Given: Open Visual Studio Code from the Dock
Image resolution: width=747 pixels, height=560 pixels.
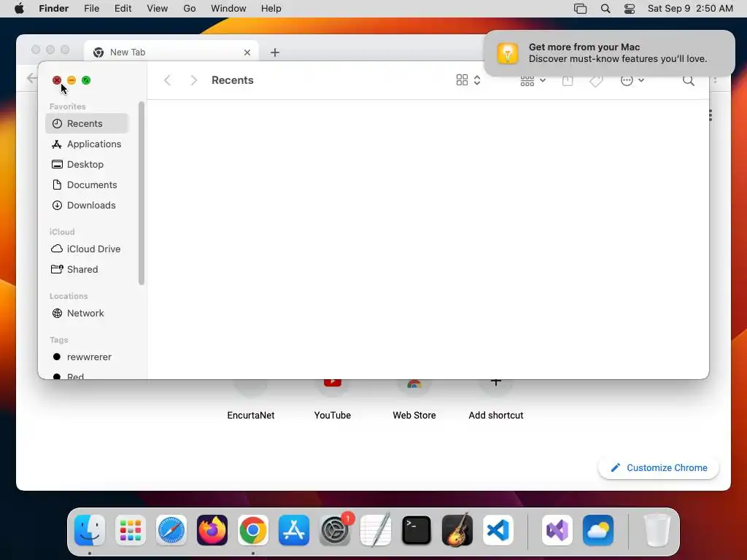Looking at the screenshot, I should pyautogui.click(x=498, y=530).
